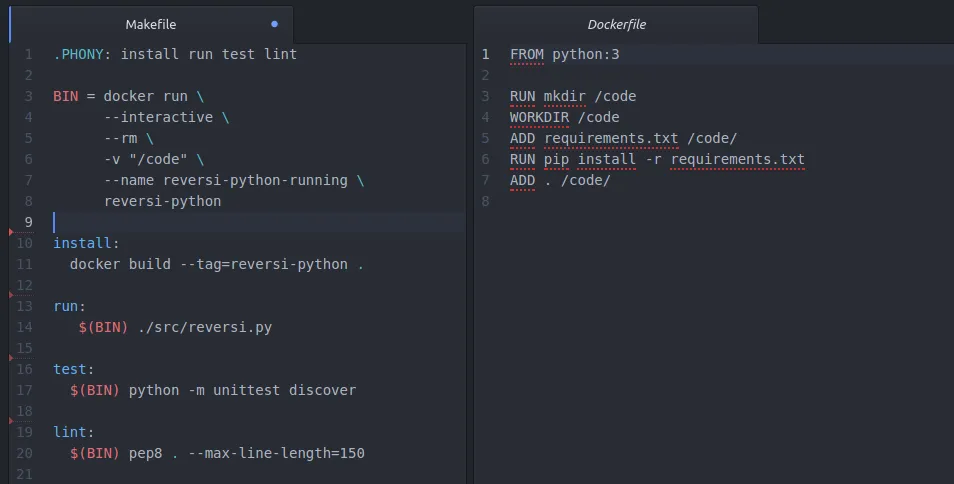Image resolution: width=954 pixels, height=484 pixels.
Task: Click 'python -m unittest discover' text
Action: (x=242, y=390)
